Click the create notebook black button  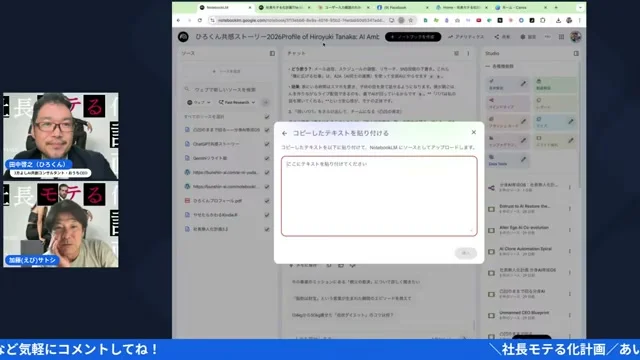413,37
